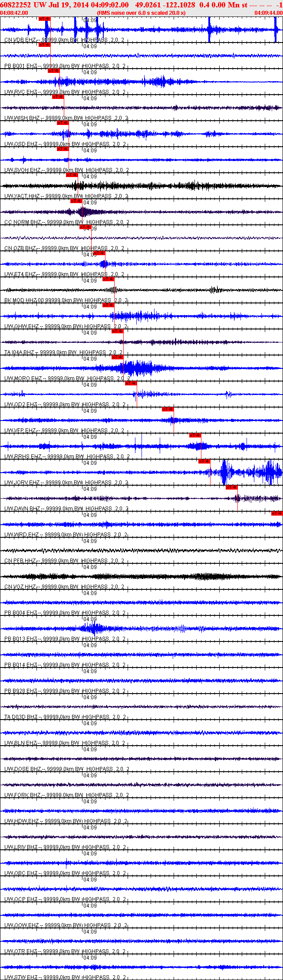This screenshot has width=283, height=980.
Task: Select the CN.OZB BHZ station label
Action: click(20, 248)
